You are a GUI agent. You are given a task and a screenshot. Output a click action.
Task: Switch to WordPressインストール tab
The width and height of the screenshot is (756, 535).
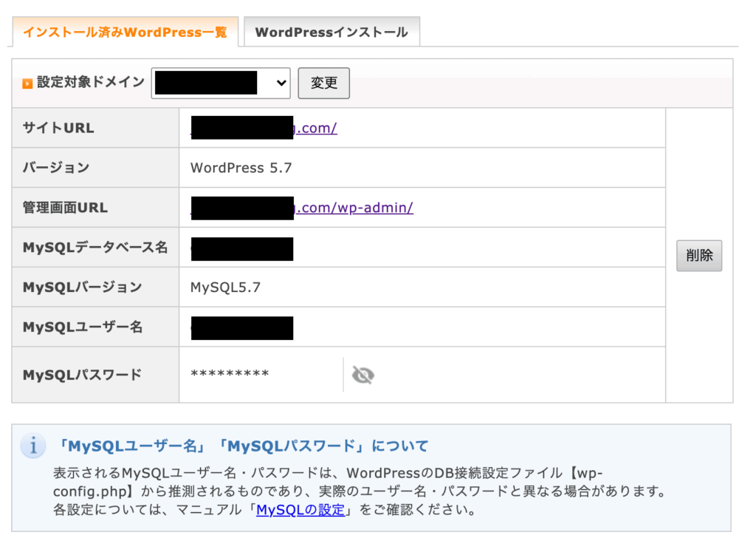point(331,33)
